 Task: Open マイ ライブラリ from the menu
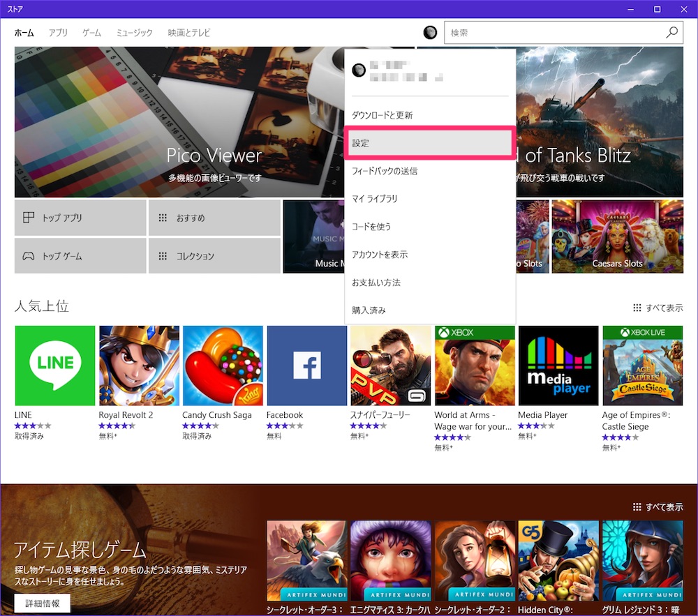pos(430,199)
